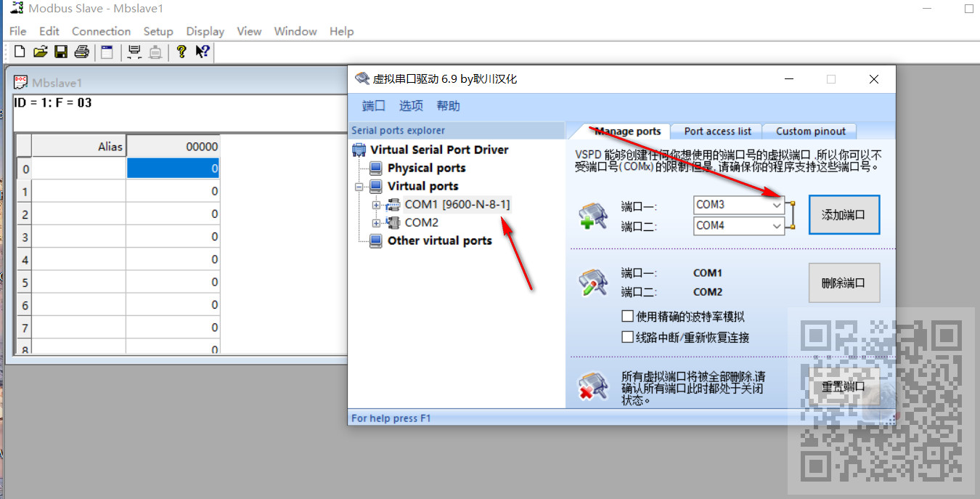Click the Connect toolbar icon

click(134, 52)
